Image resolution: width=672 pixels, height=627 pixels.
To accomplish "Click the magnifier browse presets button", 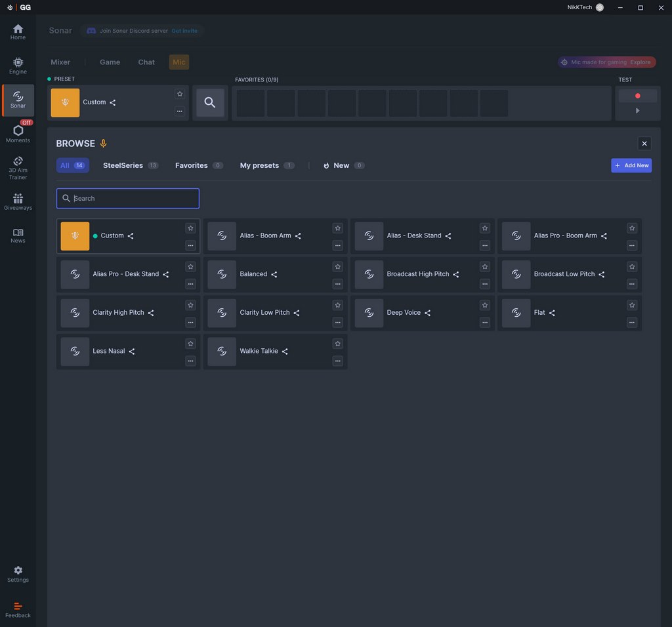I will click(x=210, y=102).
